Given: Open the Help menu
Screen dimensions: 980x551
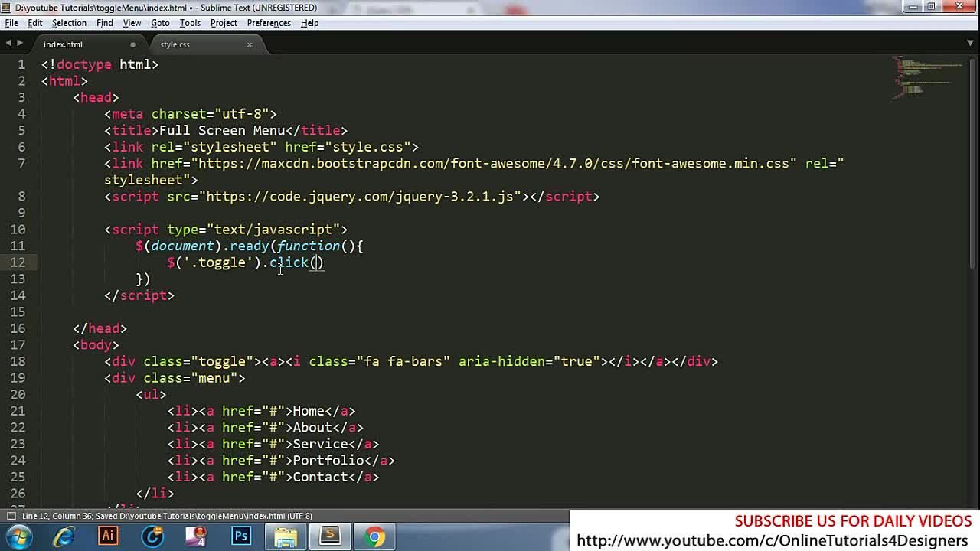Looking at the screenshot, I should (309, 23).
